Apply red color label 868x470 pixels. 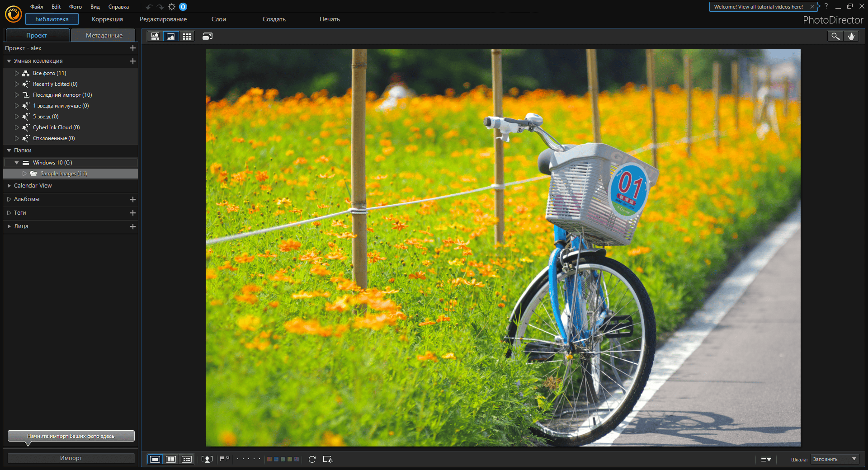click(x=269, y=459)
